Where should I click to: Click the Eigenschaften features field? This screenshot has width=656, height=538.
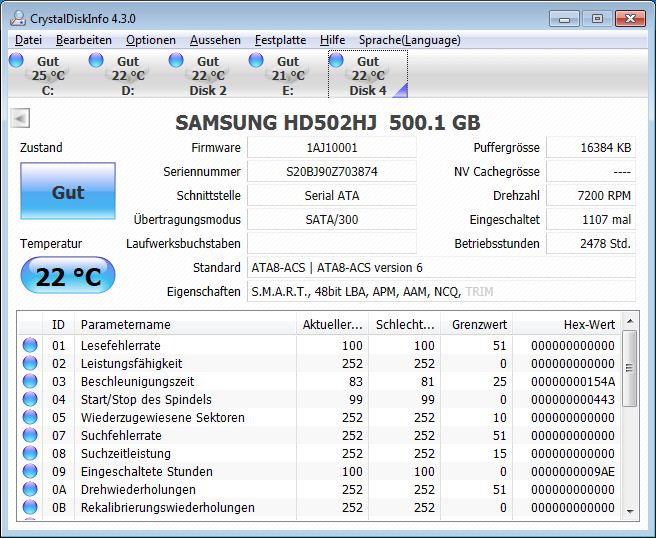click(x=441, y=292)
